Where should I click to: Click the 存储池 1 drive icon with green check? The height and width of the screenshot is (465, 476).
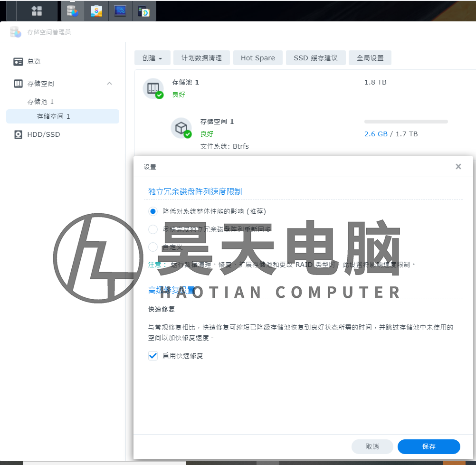[152, 88]
